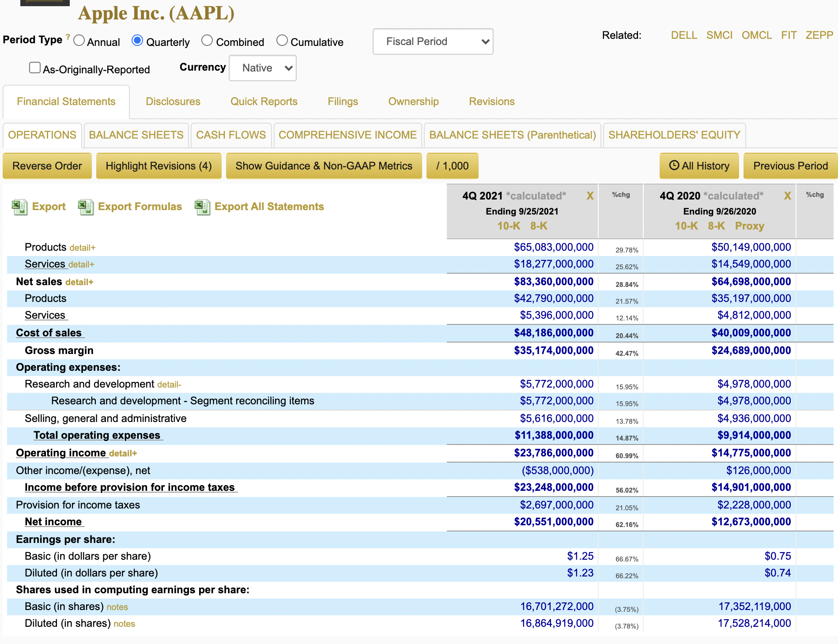Switch to the BALANCE SHEETS tab
838x644 pixels.
coord(136,135)
